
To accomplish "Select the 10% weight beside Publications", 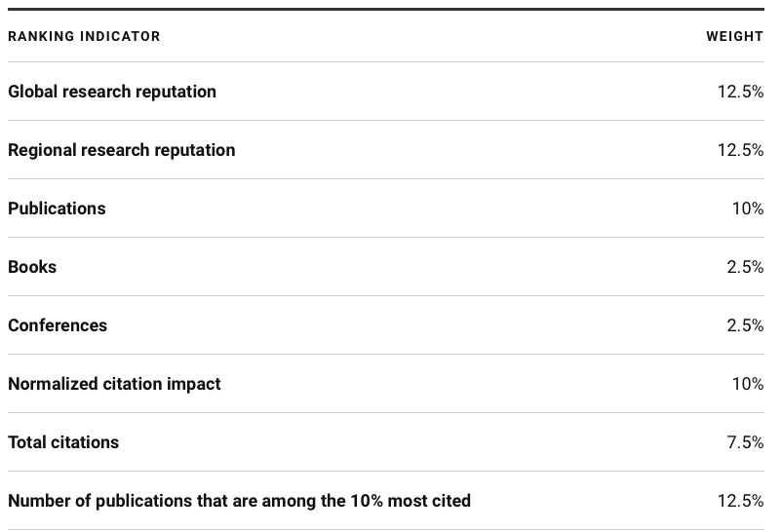I will (x=747, y=209).
